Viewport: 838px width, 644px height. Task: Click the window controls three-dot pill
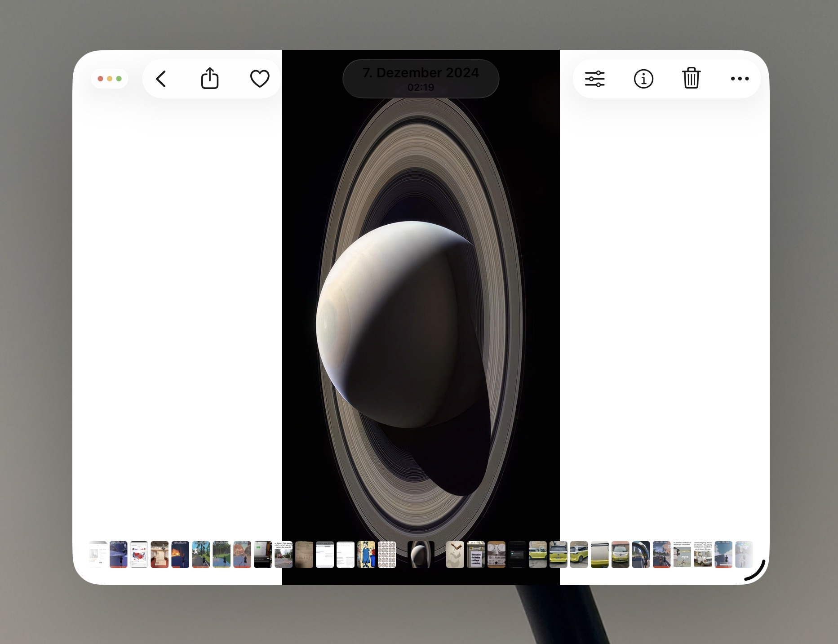pyautogui.click(x=110, y=79)
